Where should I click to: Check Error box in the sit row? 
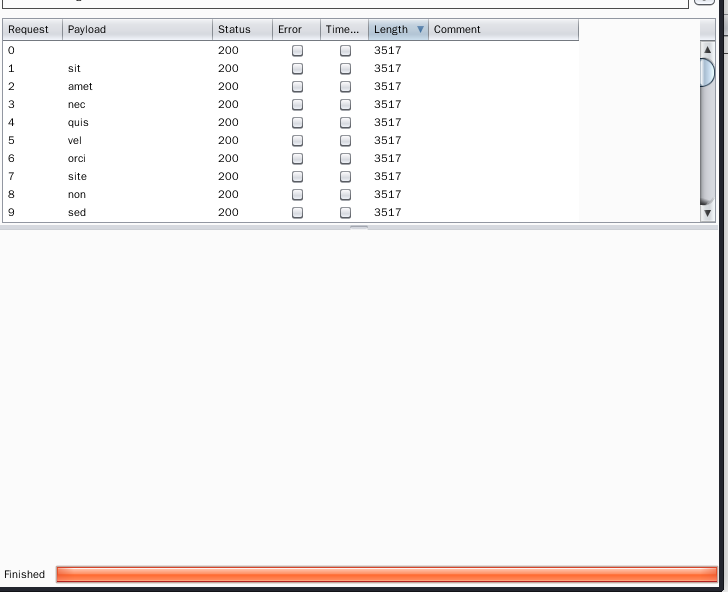[x=297, y=68]
